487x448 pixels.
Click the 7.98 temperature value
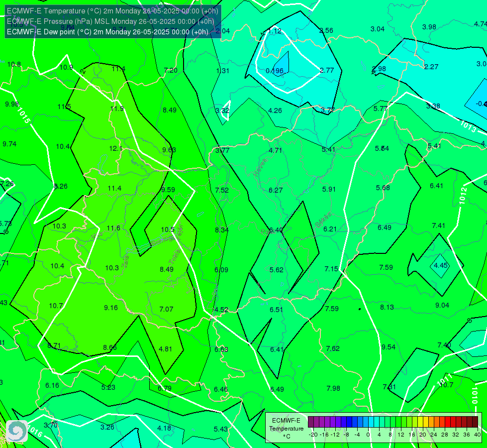pos(334,389)
